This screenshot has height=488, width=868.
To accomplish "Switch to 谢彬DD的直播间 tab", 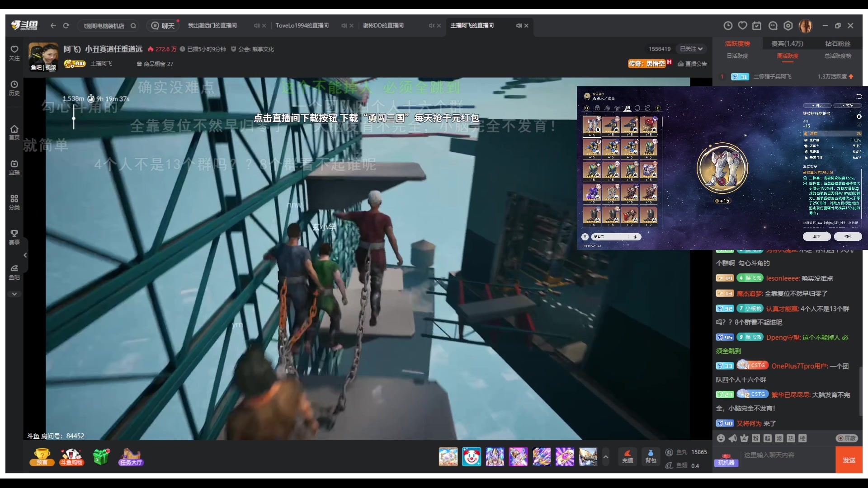I will 383,26.
